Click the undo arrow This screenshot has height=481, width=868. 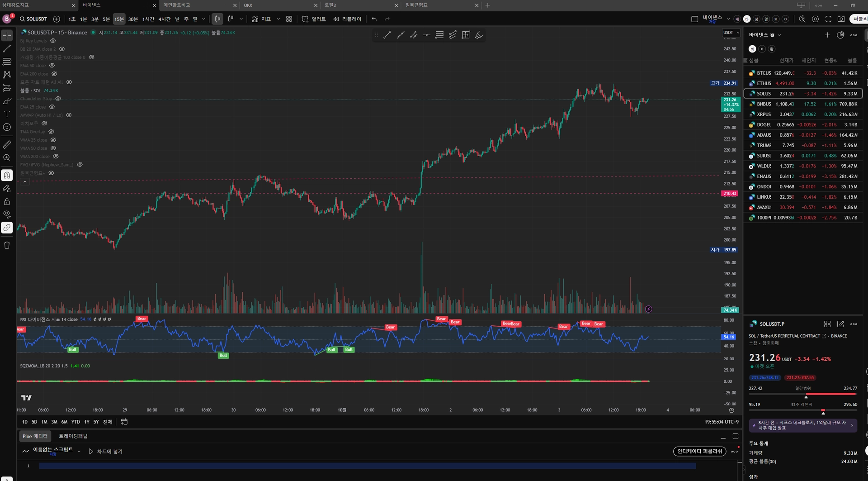(x=374, y=19)
